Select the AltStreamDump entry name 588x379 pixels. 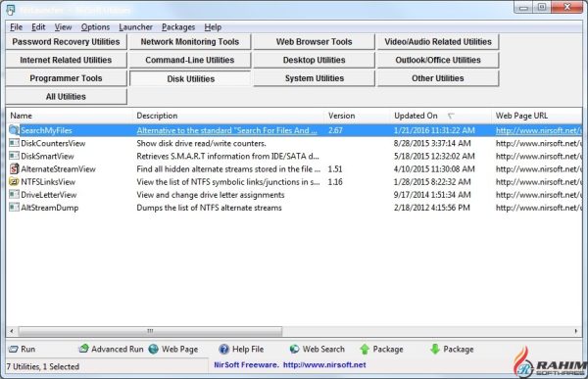[50, 208]
